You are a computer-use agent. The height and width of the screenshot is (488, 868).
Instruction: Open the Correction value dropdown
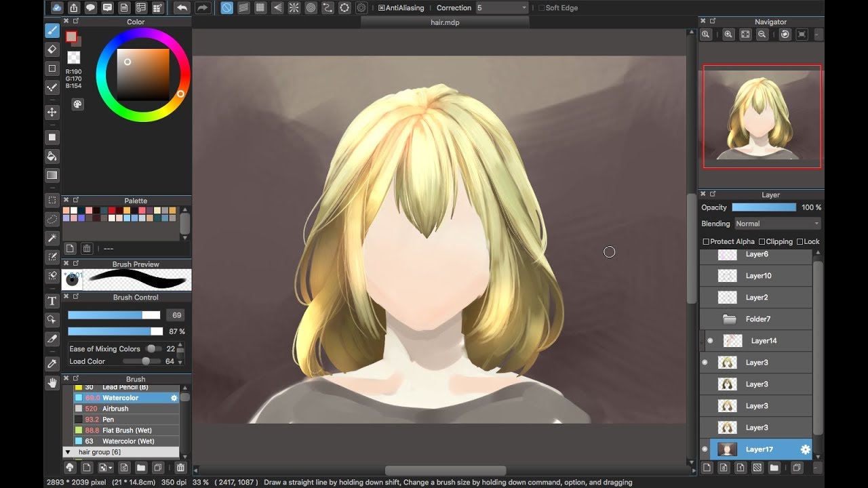pyautogui.click(x=502, y=8)
